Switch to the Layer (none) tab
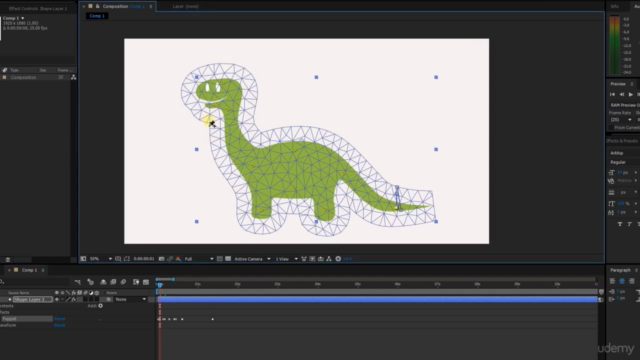Screen dimensions: 640x360 pos(185,6)
